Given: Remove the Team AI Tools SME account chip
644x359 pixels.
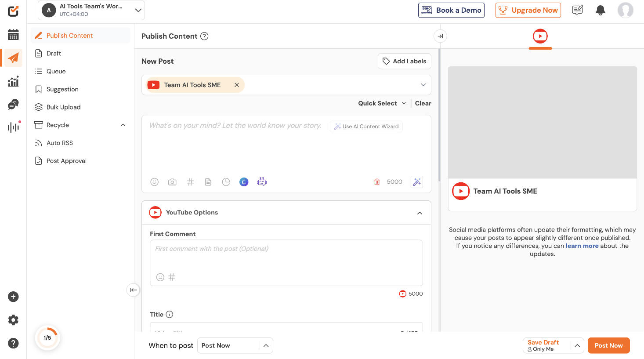Looking at the screenshot, I should coord(237,85).
